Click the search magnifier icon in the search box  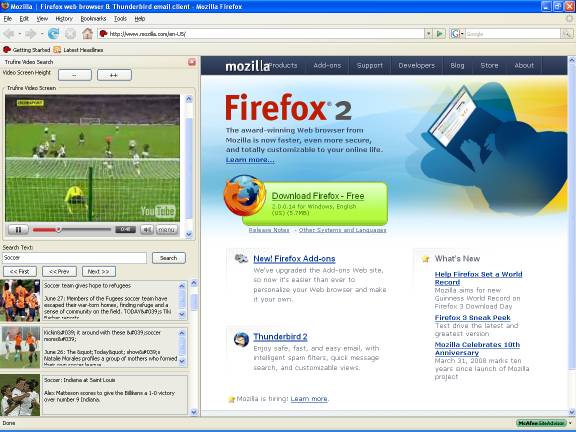point(566,34)
